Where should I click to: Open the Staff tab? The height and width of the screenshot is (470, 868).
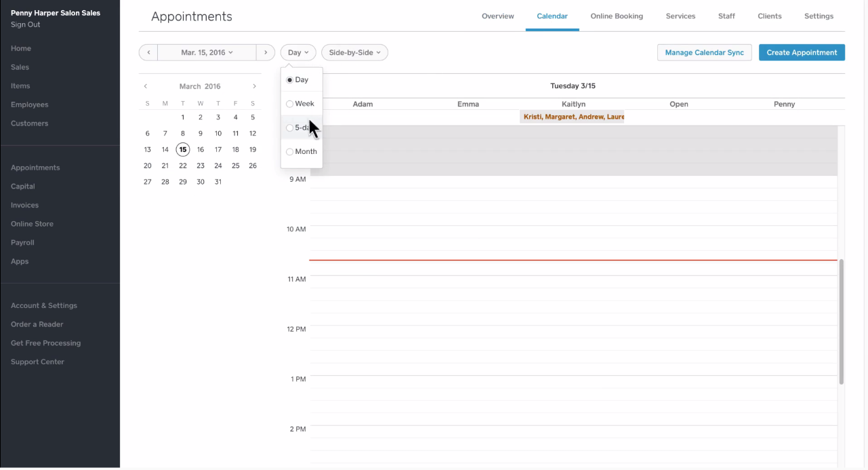[726, 16]
